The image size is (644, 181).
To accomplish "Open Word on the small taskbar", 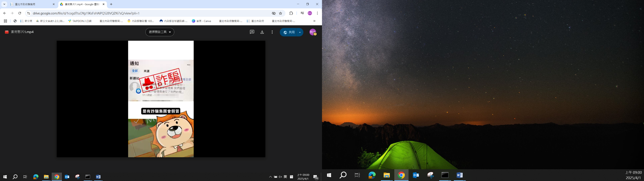I will coord(98,177).
